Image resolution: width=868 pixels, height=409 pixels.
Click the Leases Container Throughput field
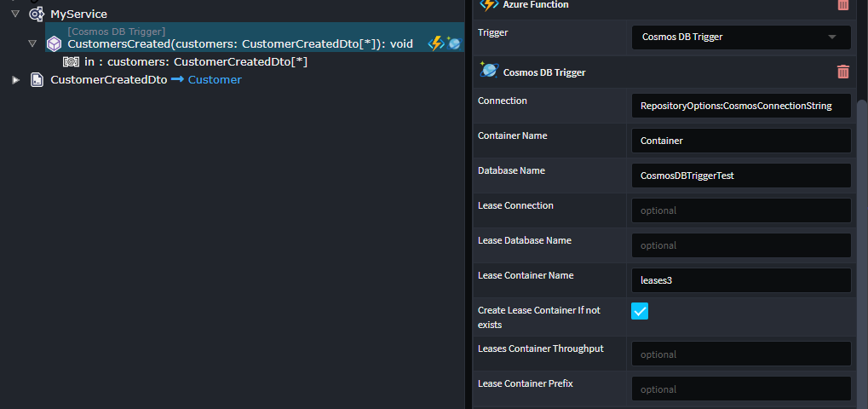741,354
